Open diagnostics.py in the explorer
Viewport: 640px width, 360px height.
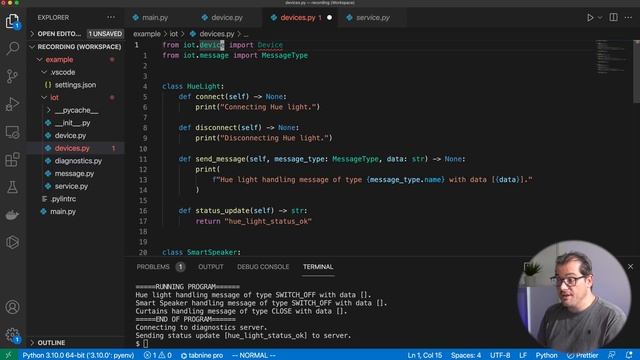[x=76, y=161]
